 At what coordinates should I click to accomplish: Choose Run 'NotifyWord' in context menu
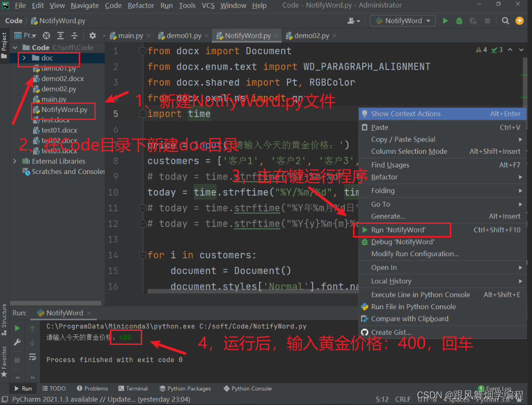(x=442, y=230)
